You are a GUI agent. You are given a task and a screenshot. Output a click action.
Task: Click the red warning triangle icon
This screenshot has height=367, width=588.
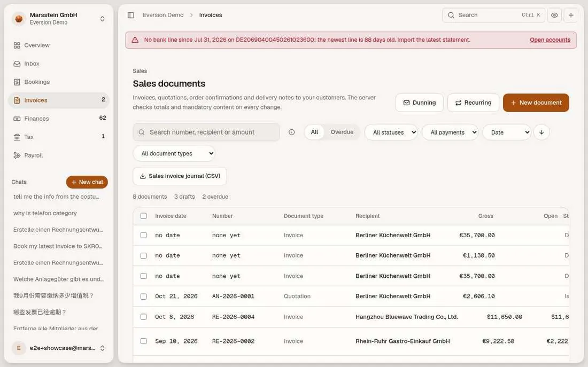click(x=135, y=40)
